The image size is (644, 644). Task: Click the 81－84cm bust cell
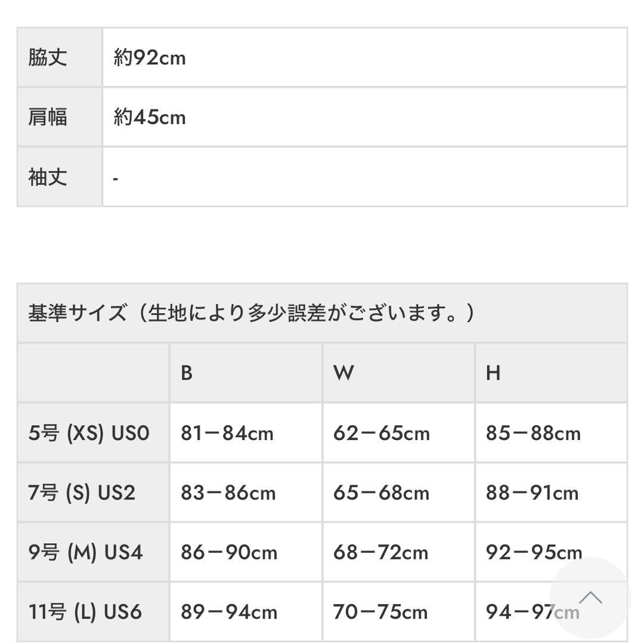227,433
